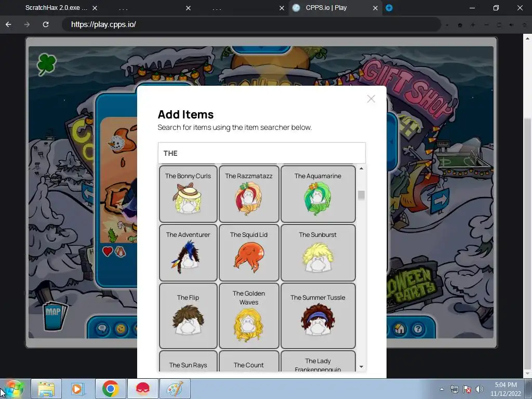The width and height of the screenshot is (532, 399).
Task: Select The Sun Rays item card
Action: click(x=188, y=361)
